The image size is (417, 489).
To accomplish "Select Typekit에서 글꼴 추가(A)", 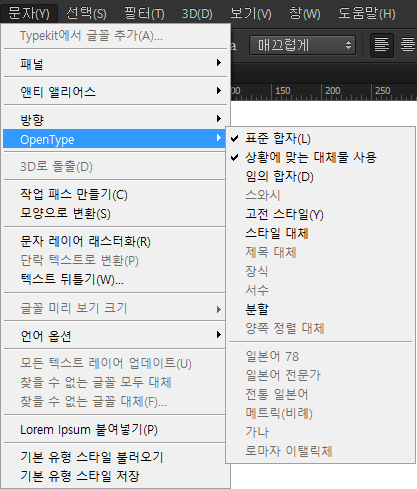I will (x=115, y=35).
